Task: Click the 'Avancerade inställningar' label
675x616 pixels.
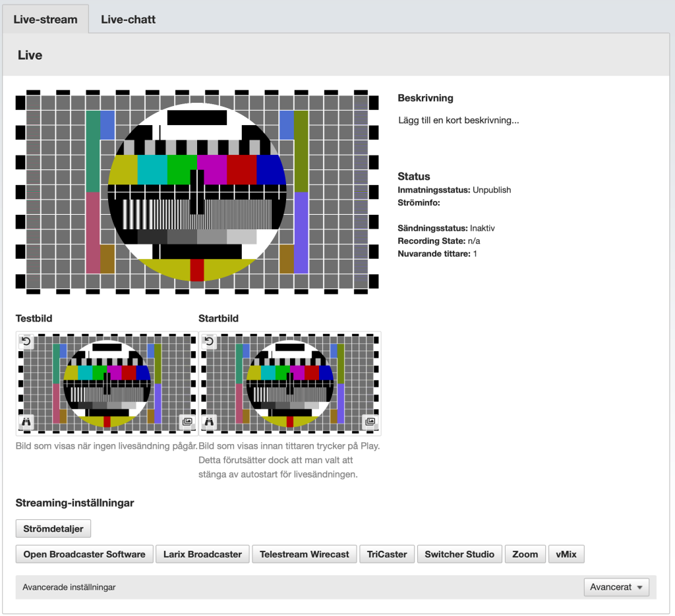Action: (69, 587)
